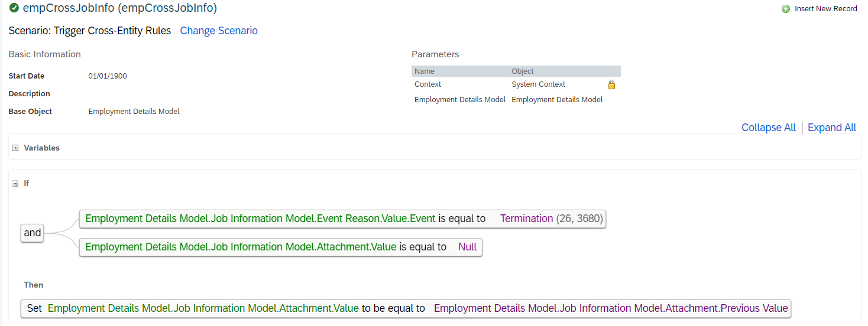Viewport: 868px width, 326px height.
Task: Collapse the If section
Action: tap(15, 184)
